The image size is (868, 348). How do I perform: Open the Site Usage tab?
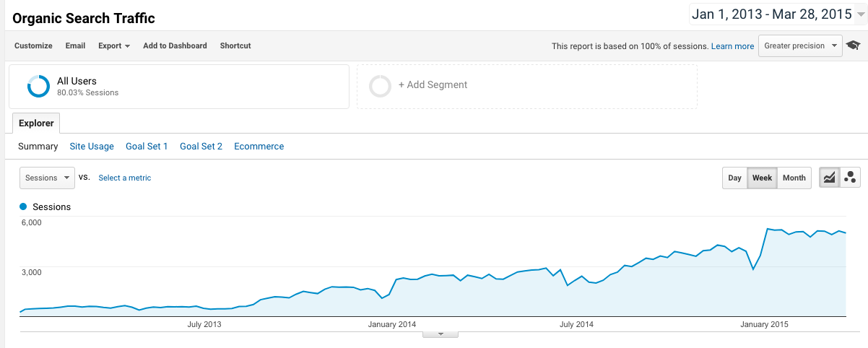point(92,147)
